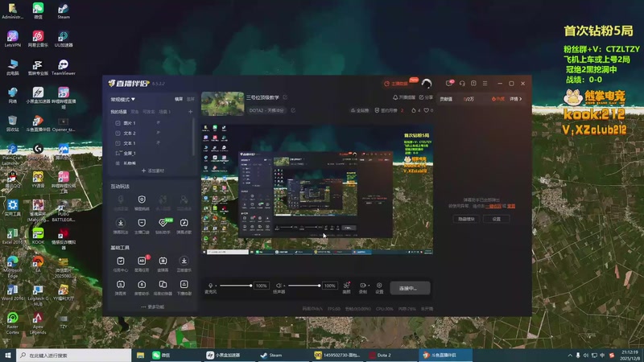644x362 pixels.
Task: Open the 场景切换器 tool icon
Action: pyautogui.click(x=163, y=285)
